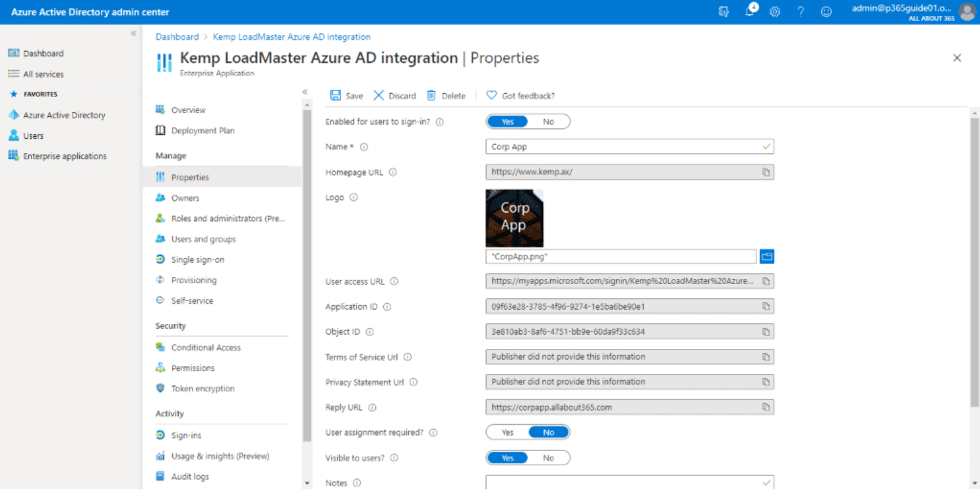Click into the Name text field
This screenshot has height=496, width=980.
[x=630, y=146]
